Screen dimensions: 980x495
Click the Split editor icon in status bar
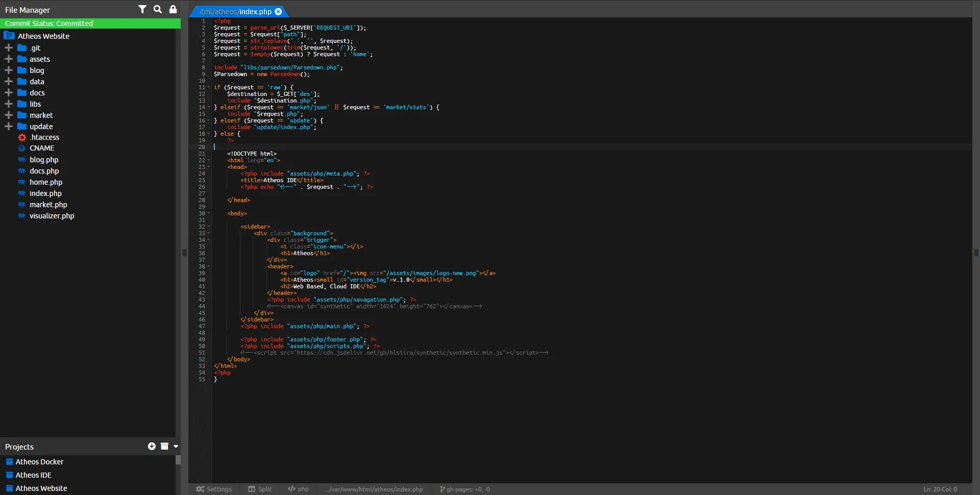point(252,488)
